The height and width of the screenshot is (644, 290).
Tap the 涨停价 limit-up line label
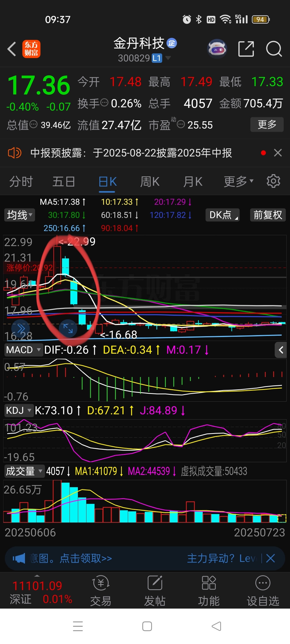[x=30, y=268]
